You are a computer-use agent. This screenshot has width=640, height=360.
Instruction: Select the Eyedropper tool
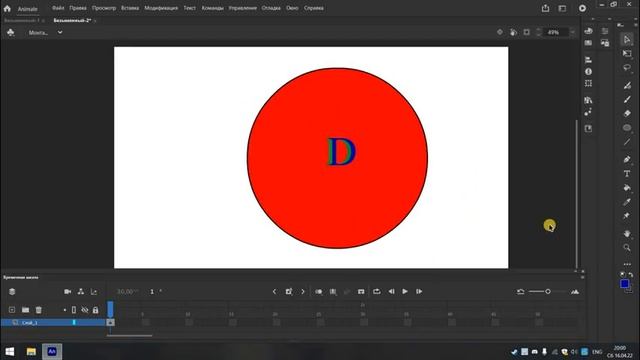click(627, 202)
